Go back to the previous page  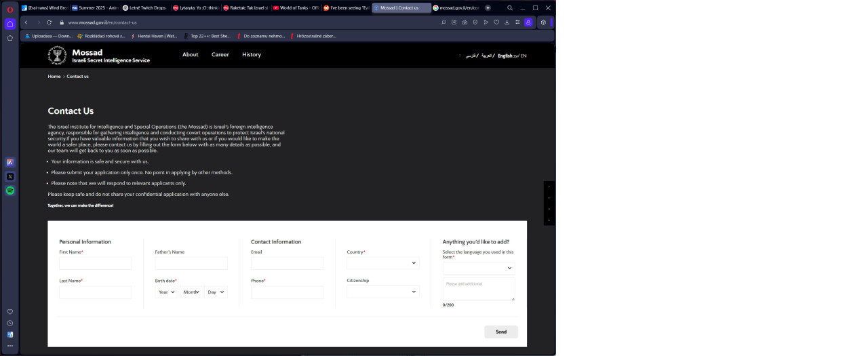(26, 22)
